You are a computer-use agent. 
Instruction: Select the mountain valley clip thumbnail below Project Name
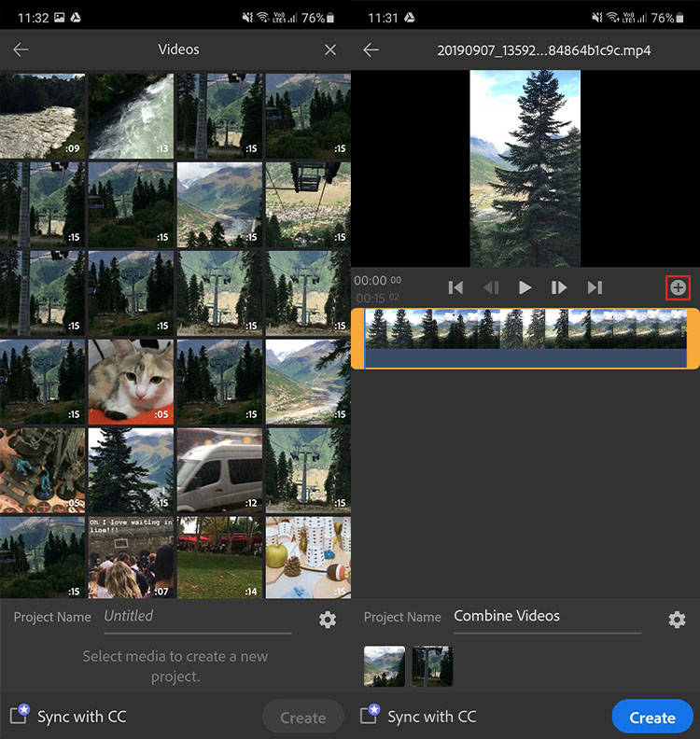(x=385, y=666)
